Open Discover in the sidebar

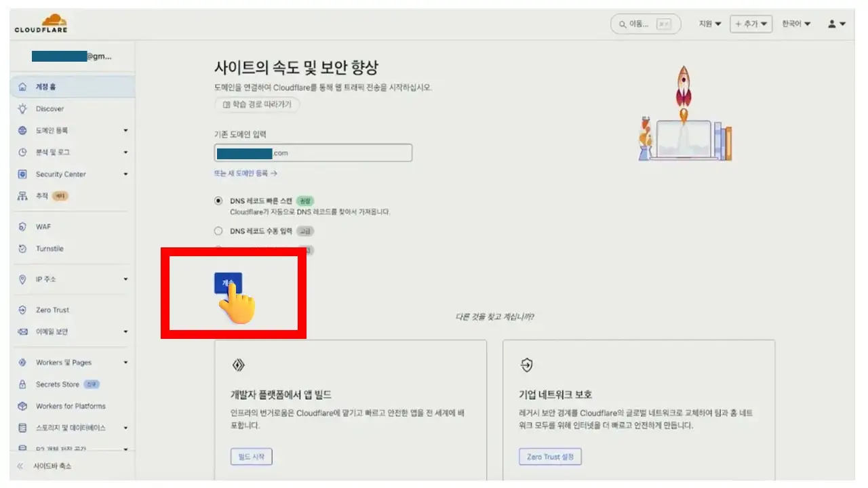coord(50,108)
